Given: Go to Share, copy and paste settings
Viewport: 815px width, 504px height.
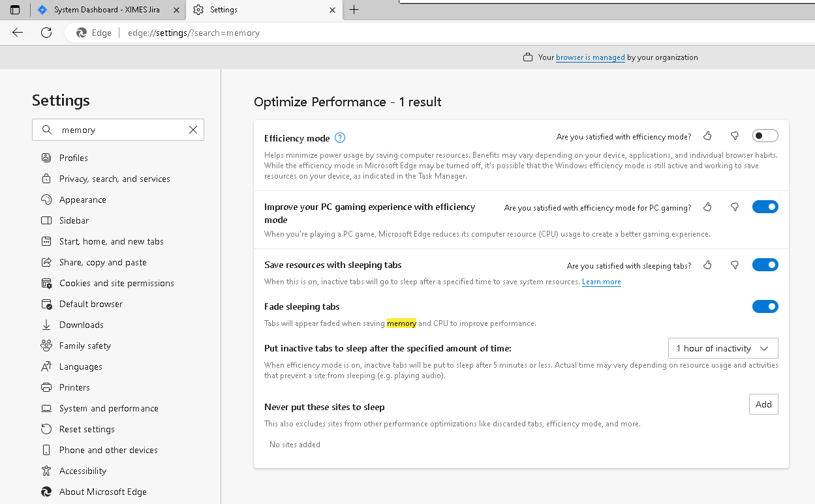Looking at the screenshot, I should (103, 262).
